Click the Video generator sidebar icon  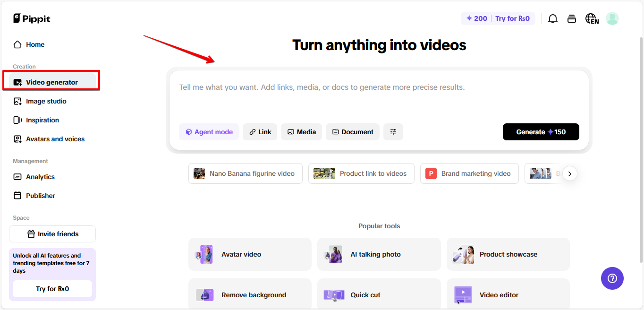click(x=17, y=82)
